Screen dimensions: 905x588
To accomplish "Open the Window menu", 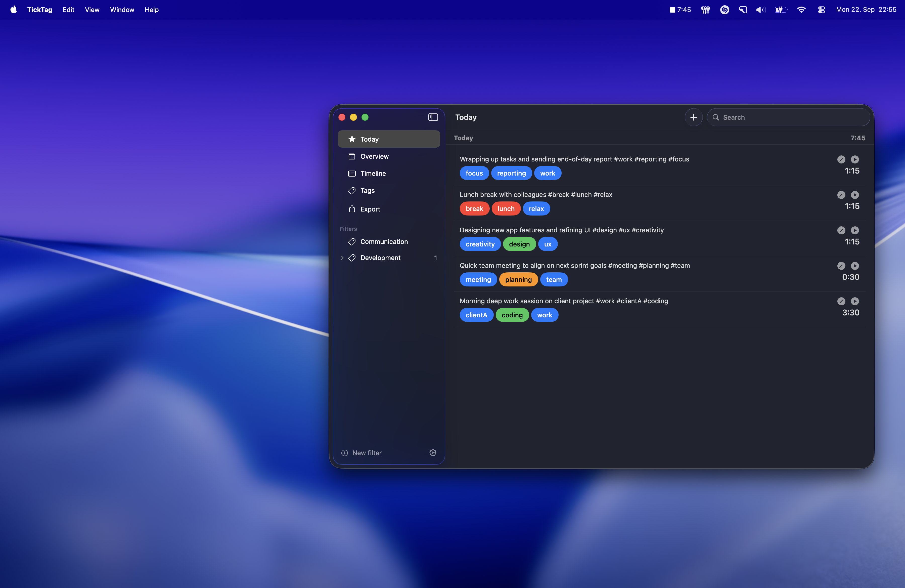I will point(122,10).
